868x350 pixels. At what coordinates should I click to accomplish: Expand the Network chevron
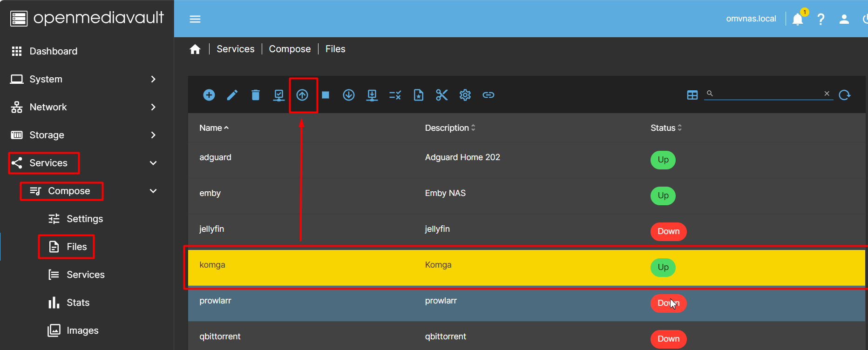click(153, 107)
